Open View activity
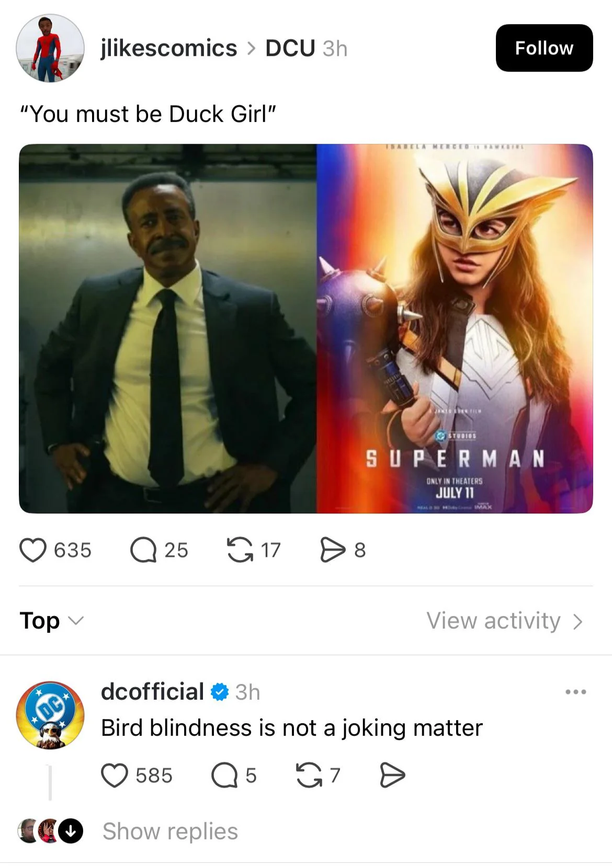 coord(505,621)
